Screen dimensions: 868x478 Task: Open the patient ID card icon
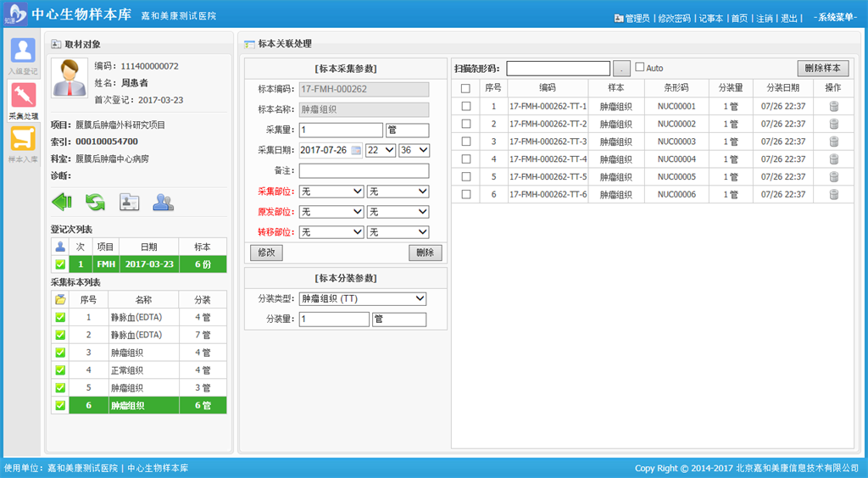[x=129, y=202]
